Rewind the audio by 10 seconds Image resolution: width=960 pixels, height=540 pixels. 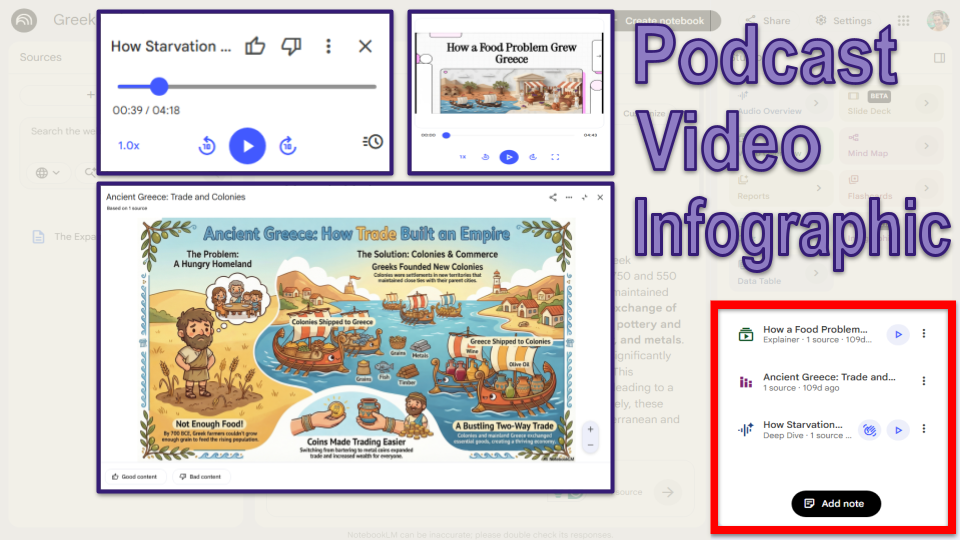point(207,146)
